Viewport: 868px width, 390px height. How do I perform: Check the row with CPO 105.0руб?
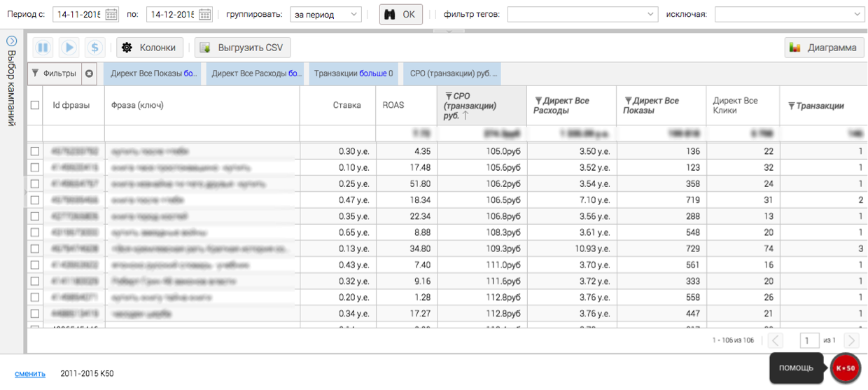click(x=35, y=151)
